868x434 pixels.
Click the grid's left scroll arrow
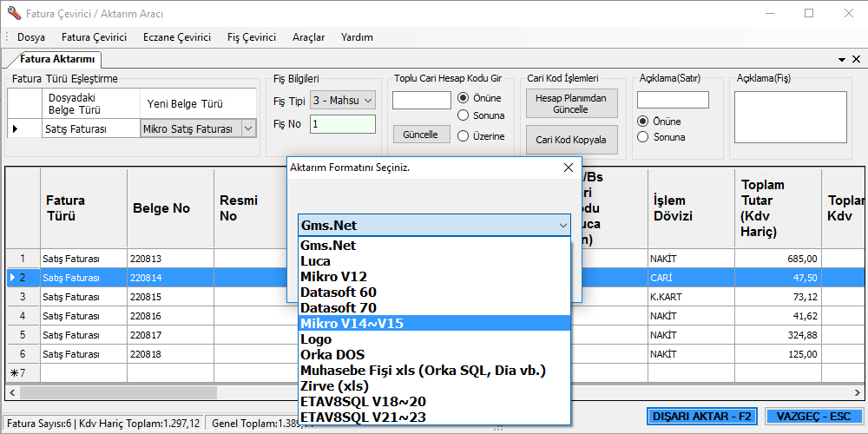(11, 392)
